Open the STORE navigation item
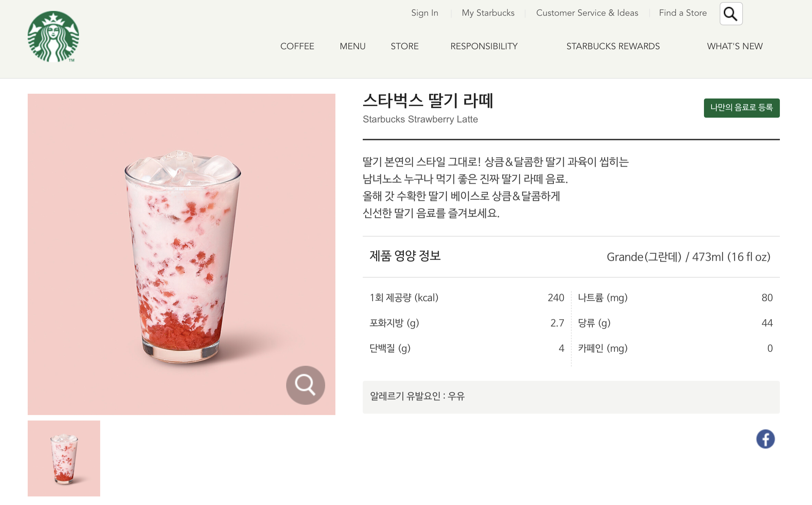Screen dimensions: 812x505 [x=404, y=46]
